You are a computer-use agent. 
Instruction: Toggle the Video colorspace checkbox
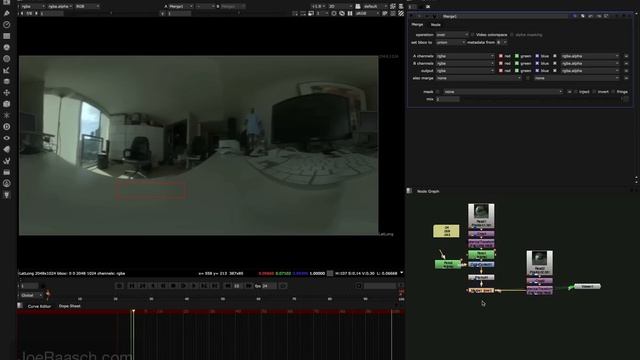[x=473, y=35]
